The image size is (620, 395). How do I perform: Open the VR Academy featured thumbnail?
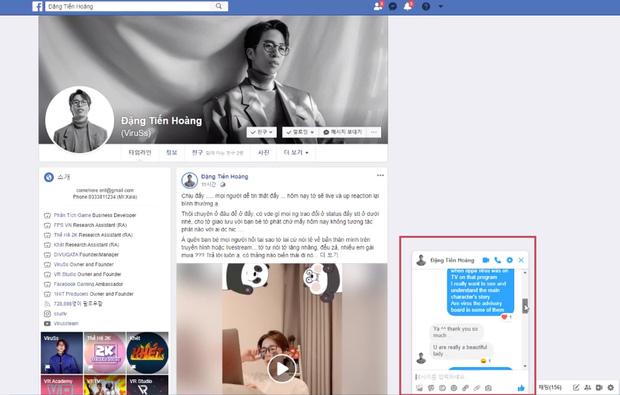(62, 385)
